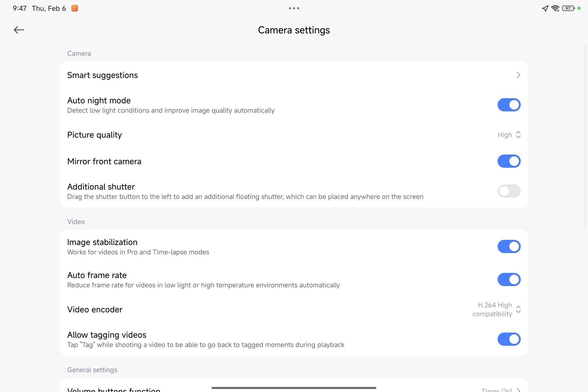The height and width of the screenshot is (392, 588).
Task: Turn off Mirror front camera switch
Action: click(509, 161)
